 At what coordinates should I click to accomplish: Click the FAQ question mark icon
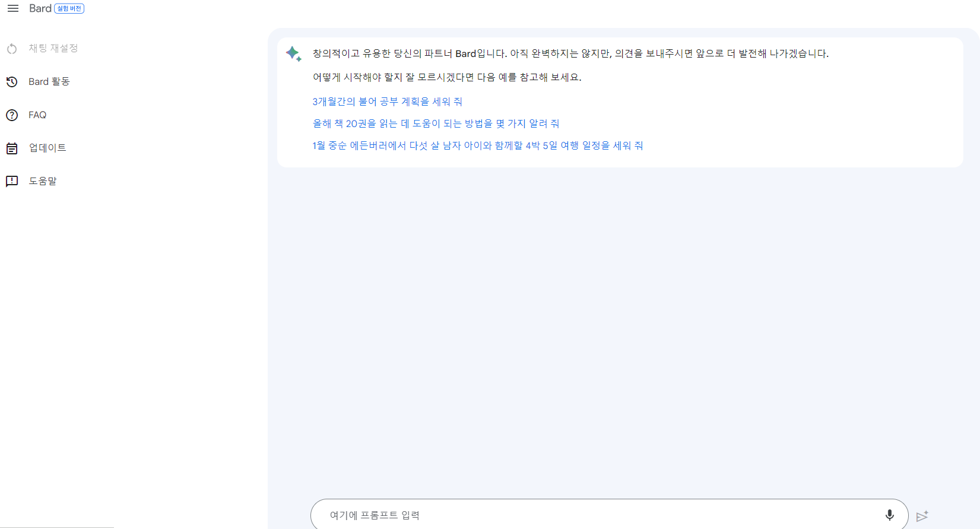(12, 115)
